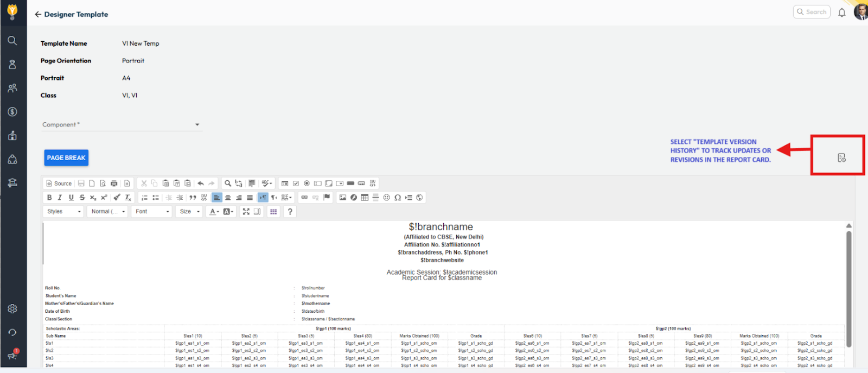Insert special character Omega symbol
The width and height of the screenshot is (868, 373).
point(398,198)
